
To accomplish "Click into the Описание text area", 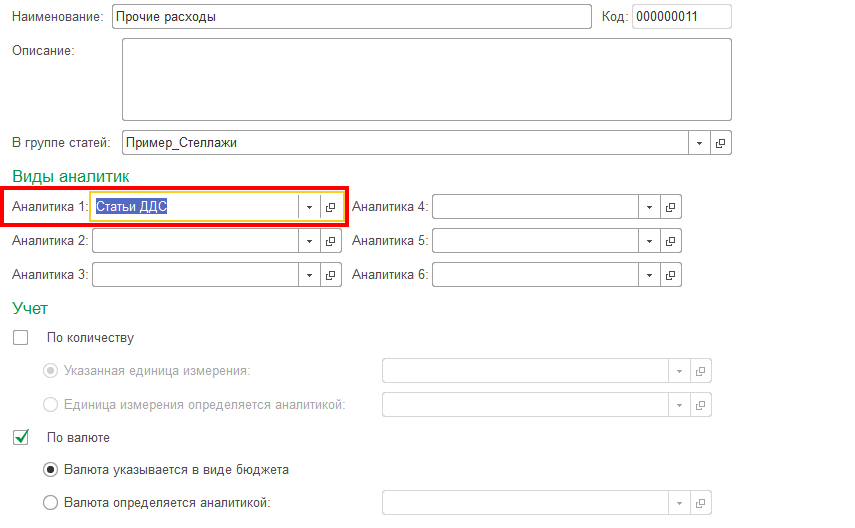I will click(x=426, y=79).
